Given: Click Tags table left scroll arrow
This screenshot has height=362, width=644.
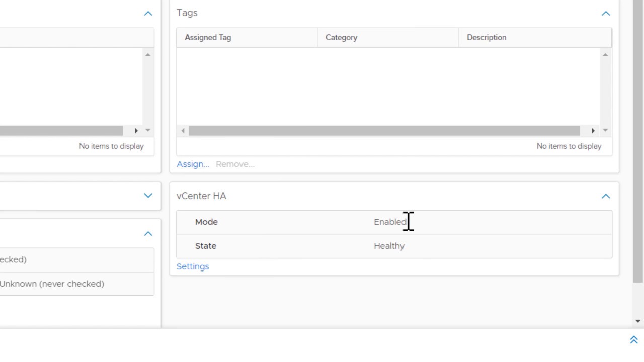Looking at the screenshot, I should [x=183, y=131].
